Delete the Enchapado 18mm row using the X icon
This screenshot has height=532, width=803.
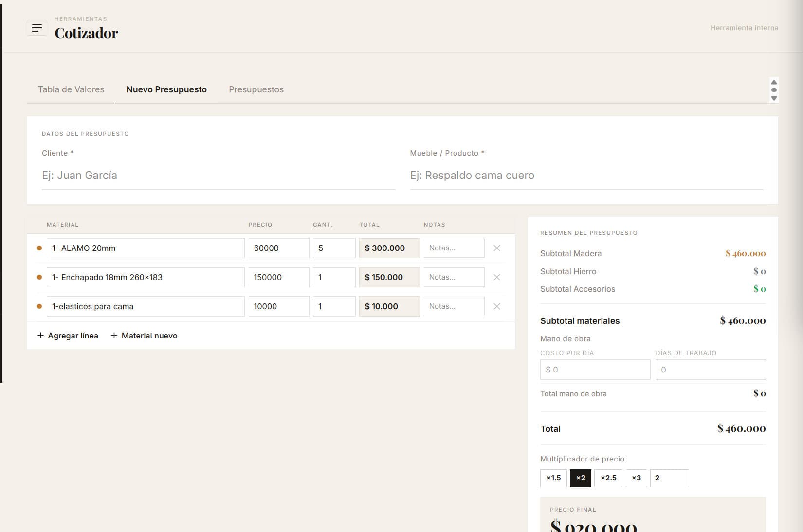click(497, 277)
